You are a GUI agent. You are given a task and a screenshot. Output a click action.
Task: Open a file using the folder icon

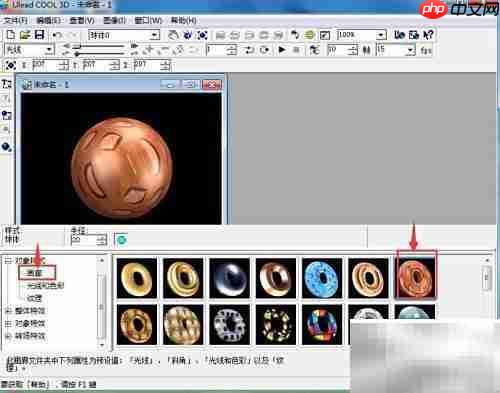click(x=25, y=35)
